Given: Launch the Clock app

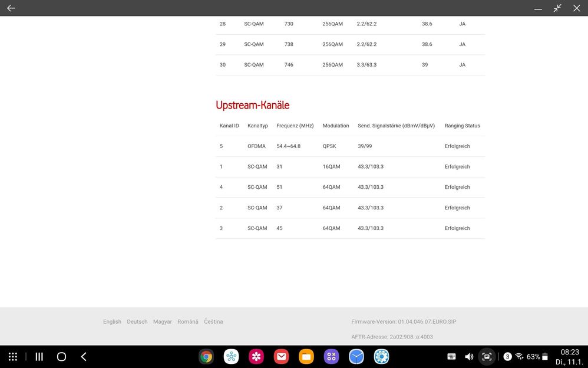Looking at the screenshot, I should coord(356,356).
